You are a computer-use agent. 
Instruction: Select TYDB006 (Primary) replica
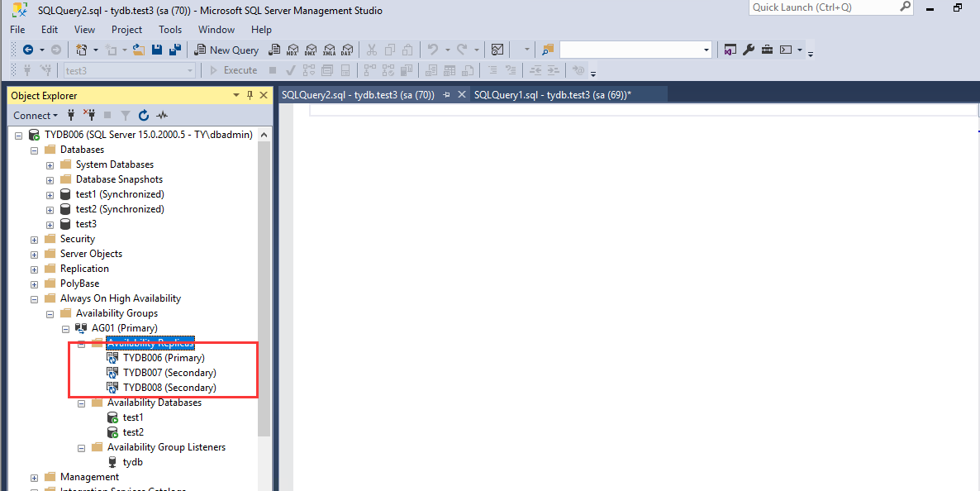tap(164, 358)
